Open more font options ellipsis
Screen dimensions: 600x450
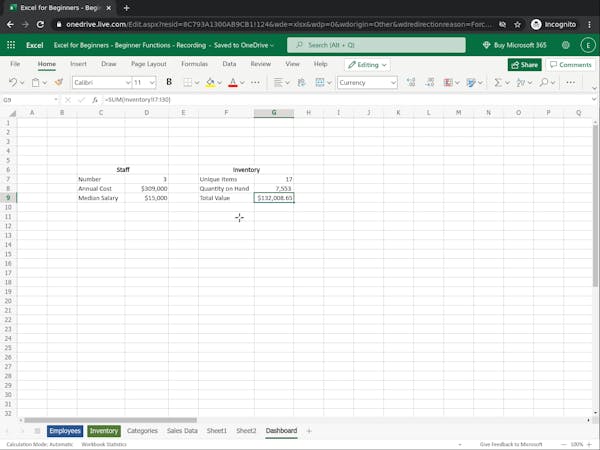click(x=255, y=82)
